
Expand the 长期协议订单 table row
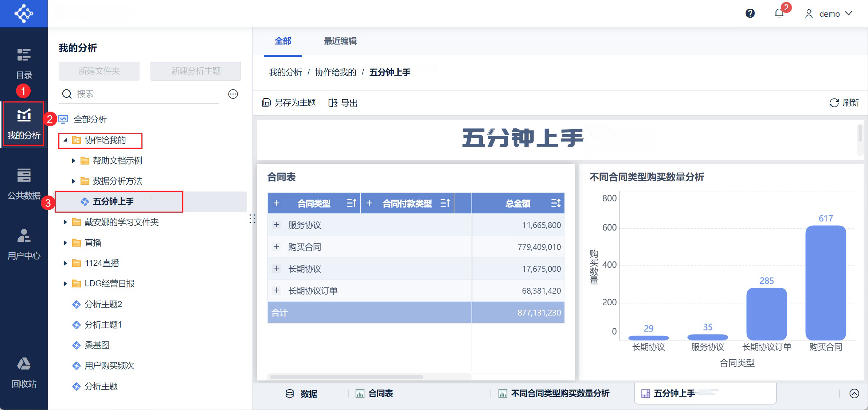pos(276,291)
